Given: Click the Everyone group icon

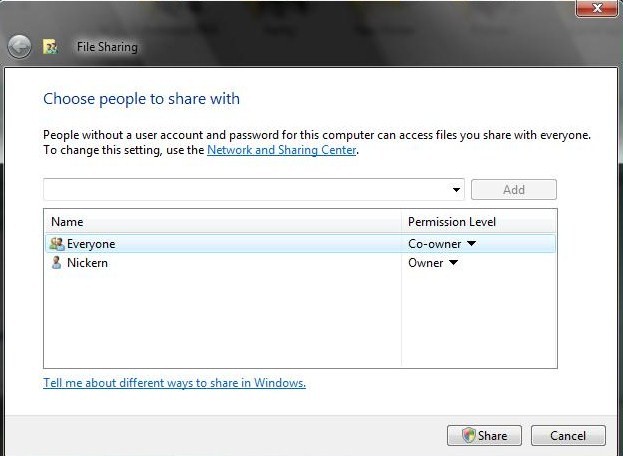Looking at the screenshot, I should 57,243.
